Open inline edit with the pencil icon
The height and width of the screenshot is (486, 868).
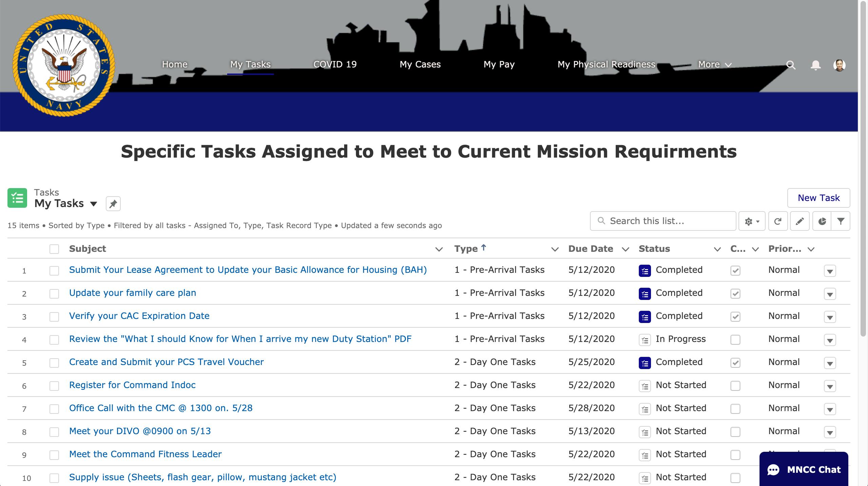click(800, 221)
